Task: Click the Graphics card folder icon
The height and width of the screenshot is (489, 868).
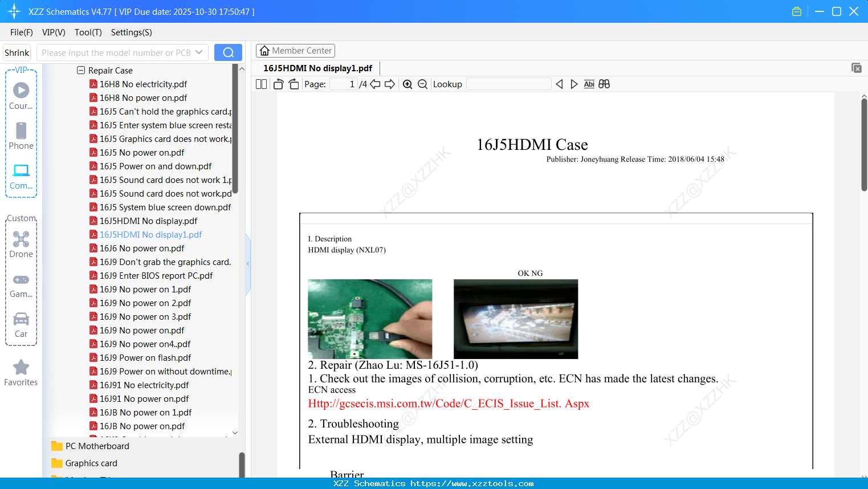Action: pyautogui.click(x=57, y=463)
